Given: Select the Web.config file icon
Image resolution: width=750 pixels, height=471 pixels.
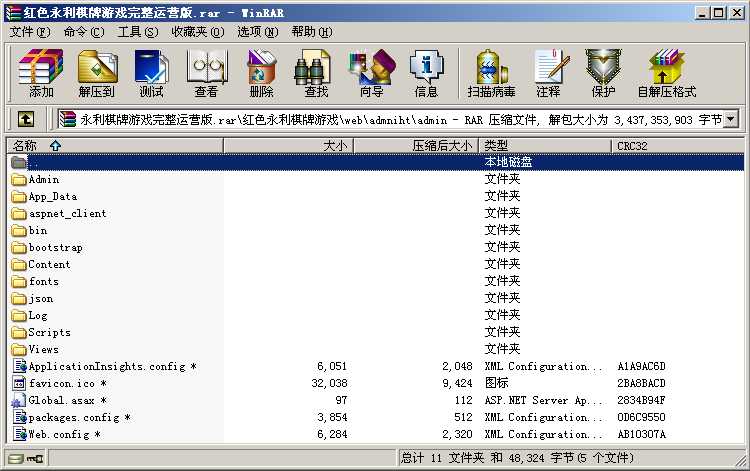Looking at the screenshot, I should 20,434.
